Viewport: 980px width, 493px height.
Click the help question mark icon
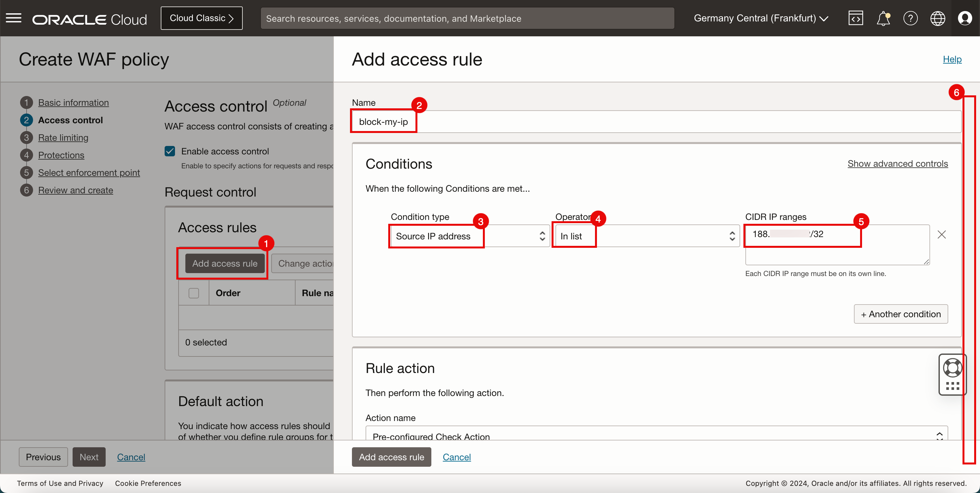910,18
